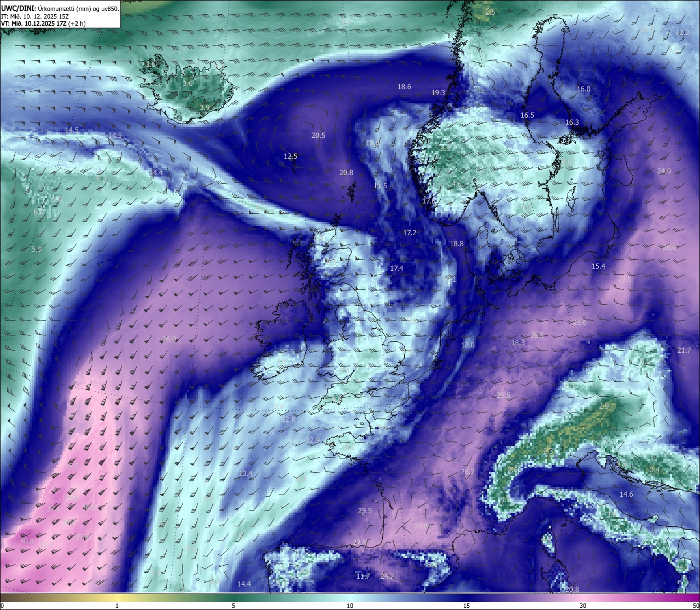Click the 'UWC/DINI: Úrkomumætti (mm) og uv850.' title
This screenshot has width=700, height=610.
click(x=60, y=8)
